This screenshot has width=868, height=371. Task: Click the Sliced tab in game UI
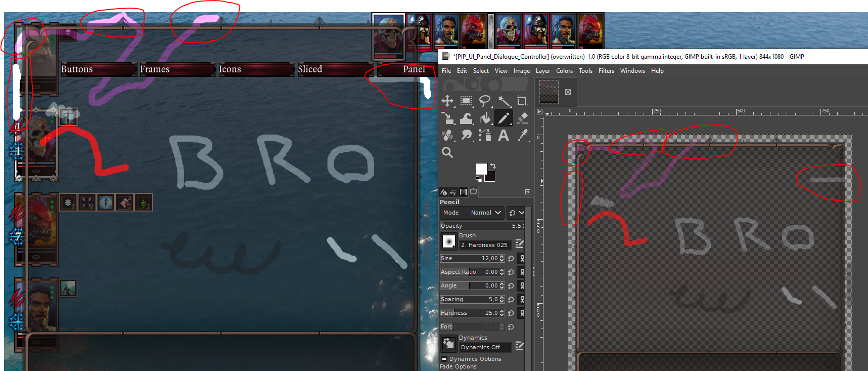click(335, 69)
